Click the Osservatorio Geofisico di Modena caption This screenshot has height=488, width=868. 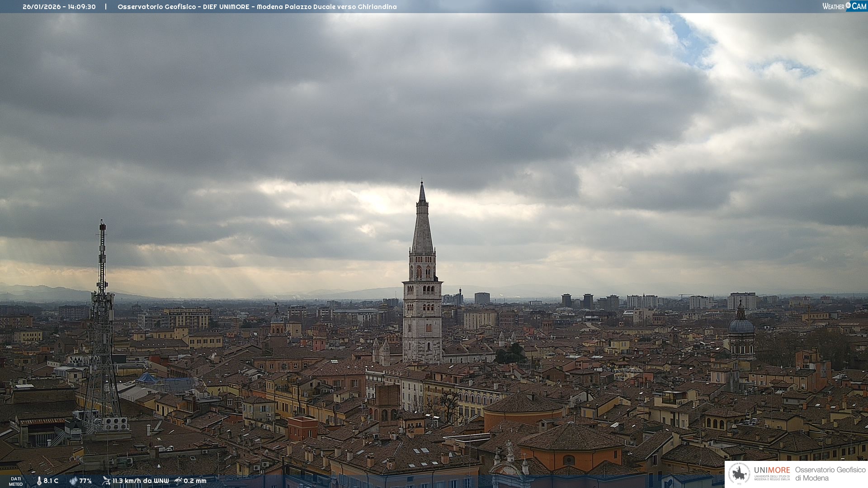830,474
